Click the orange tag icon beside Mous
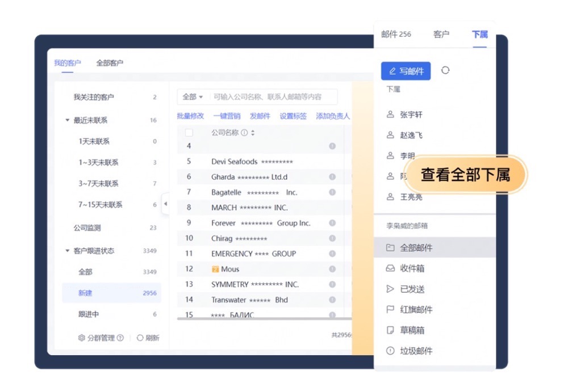This screenshot has height=392, width=568. [x=215, y=269]
